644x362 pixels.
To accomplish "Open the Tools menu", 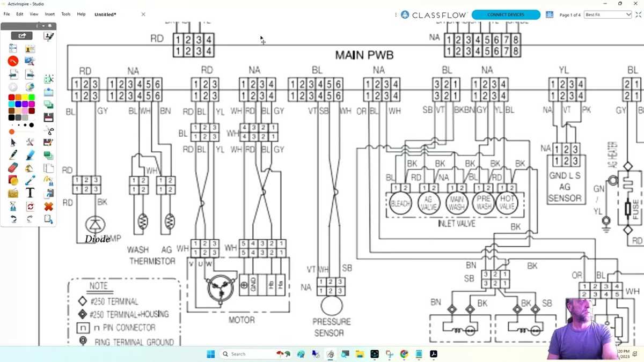I will tap(66, 14).
